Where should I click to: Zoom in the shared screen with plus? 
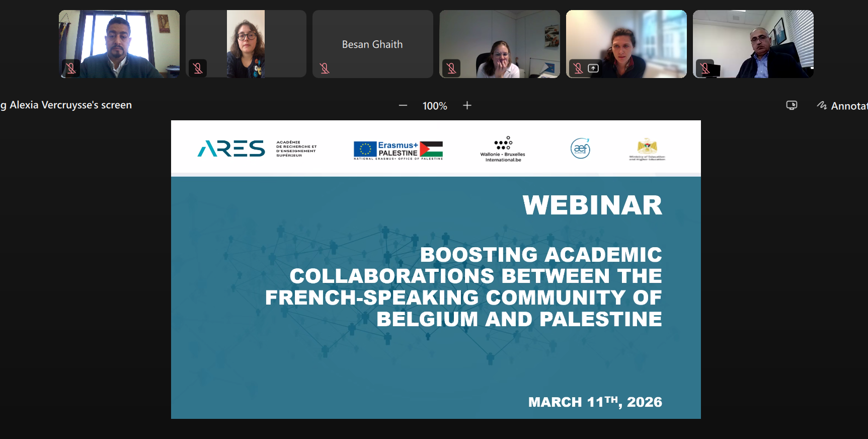tap(467, 106)
